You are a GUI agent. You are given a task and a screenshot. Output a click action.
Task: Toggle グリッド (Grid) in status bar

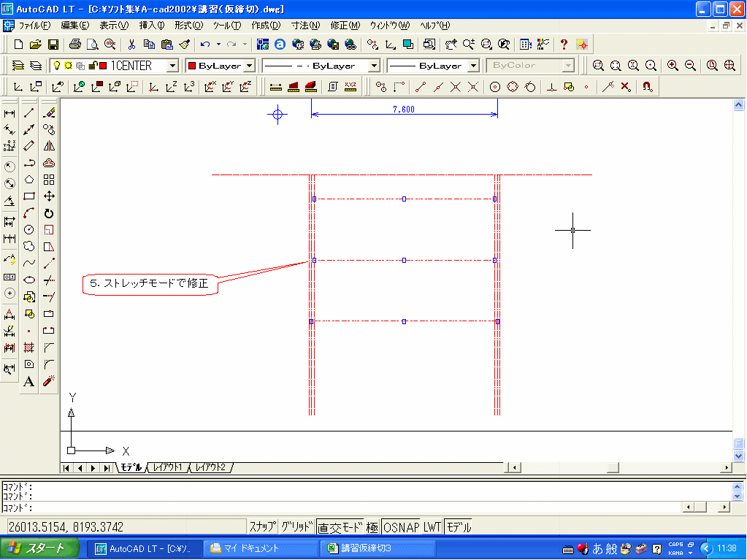tap(296, 527)
